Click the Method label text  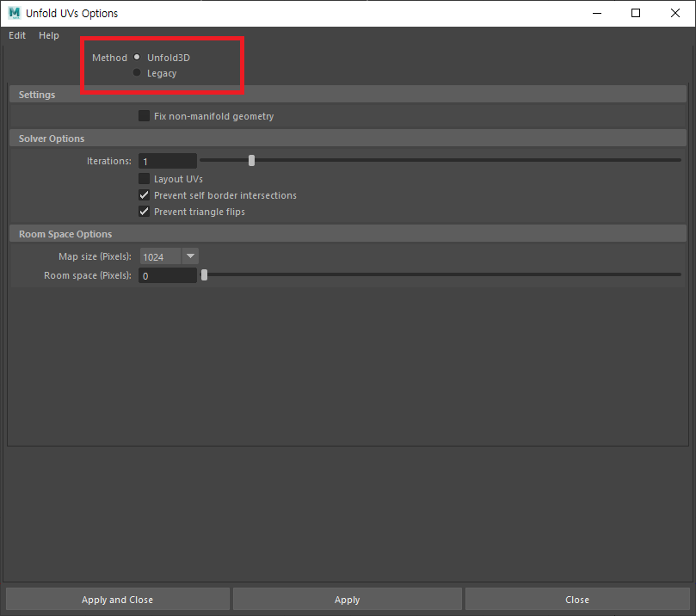[109, 58]
